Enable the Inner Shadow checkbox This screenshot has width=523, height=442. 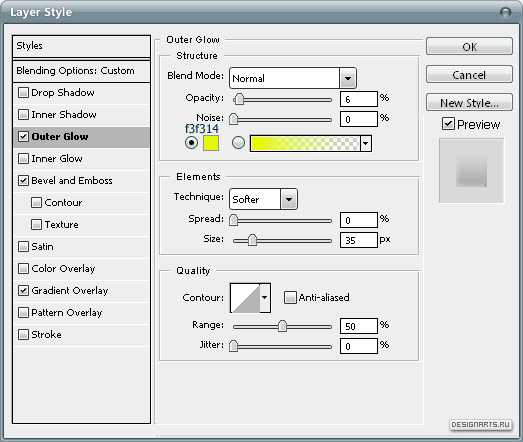point(23,114)
